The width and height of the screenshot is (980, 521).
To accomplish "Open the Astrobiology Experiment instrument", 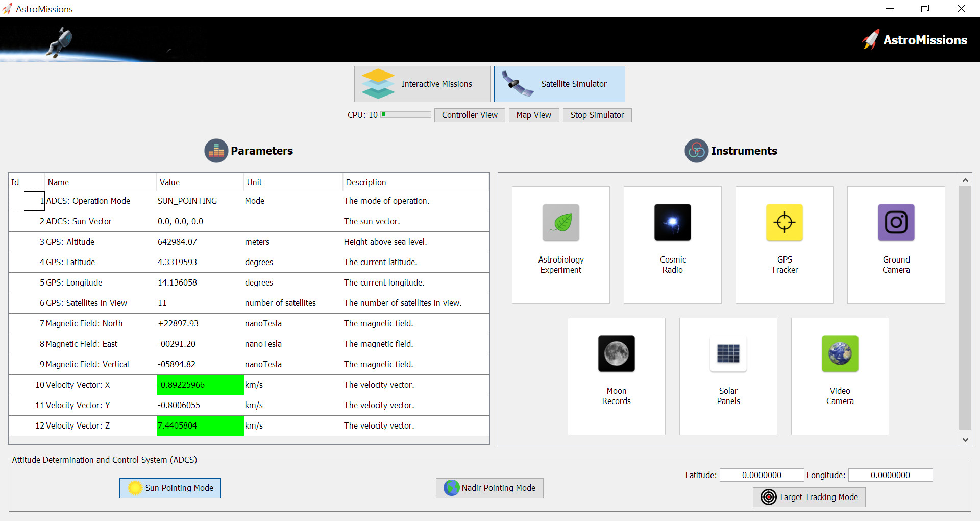I will [x=560, y=245].
